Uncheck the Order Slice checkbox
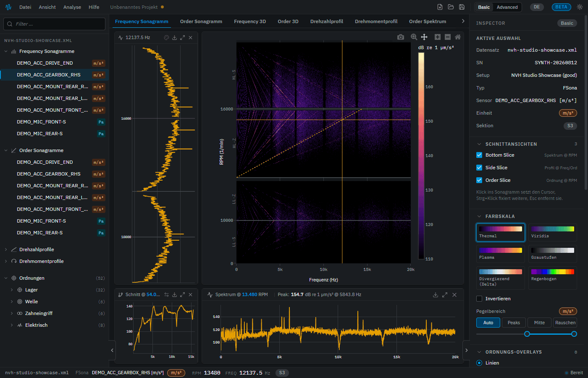 (479, 180)
